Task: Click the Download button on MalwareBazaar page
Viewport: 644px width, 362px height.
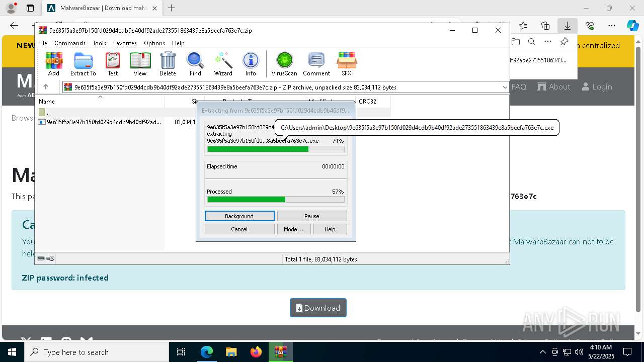Action: point(318,308)
